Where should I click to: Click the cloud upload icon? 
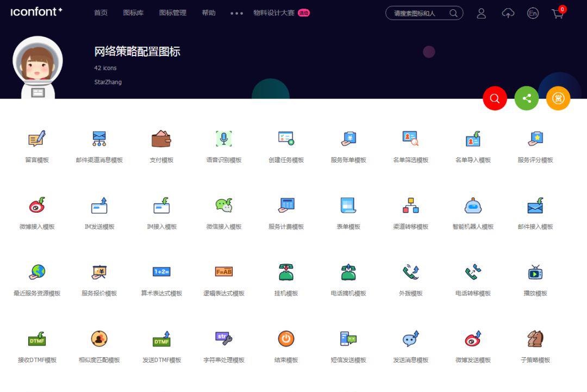coord(508,14)
